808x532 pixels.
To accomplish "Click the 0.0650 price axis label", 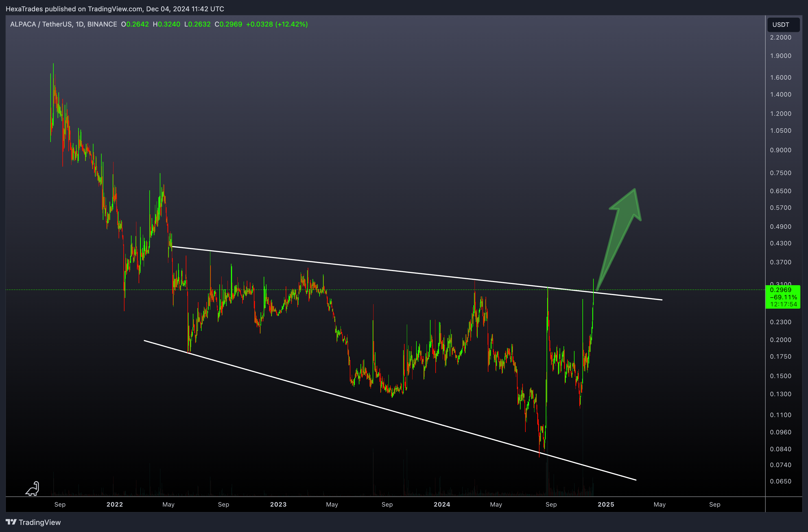I will [781, 481].
